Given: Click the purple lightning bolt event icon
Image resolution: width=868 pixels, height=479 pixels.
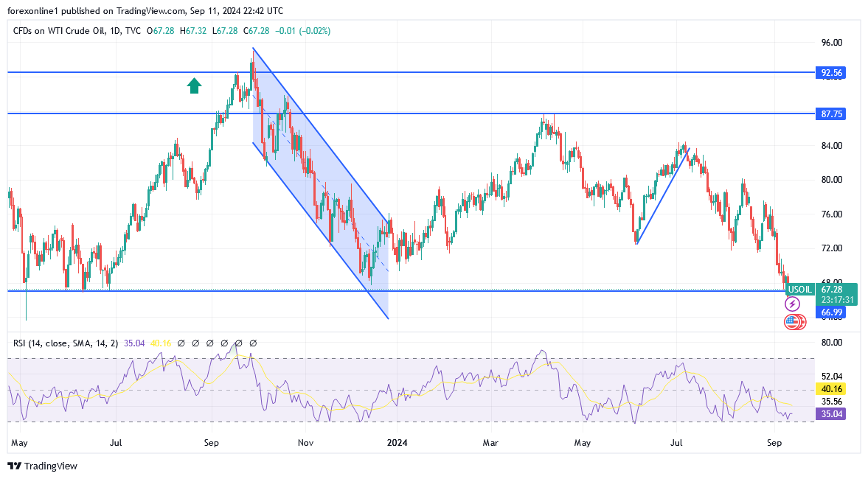Looking at the screenshot, I should tap(792, 304).
